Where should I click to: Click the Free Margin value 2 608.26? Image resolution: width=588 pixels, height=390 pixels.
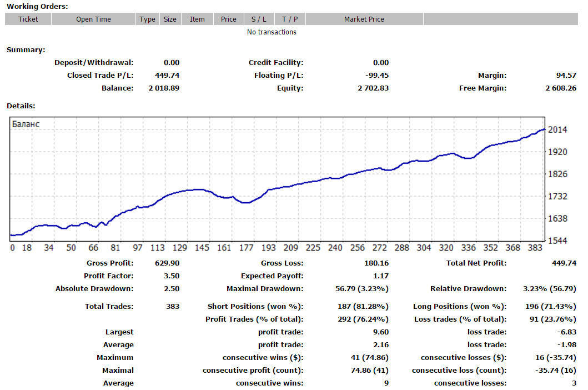(x=561, y=88)
